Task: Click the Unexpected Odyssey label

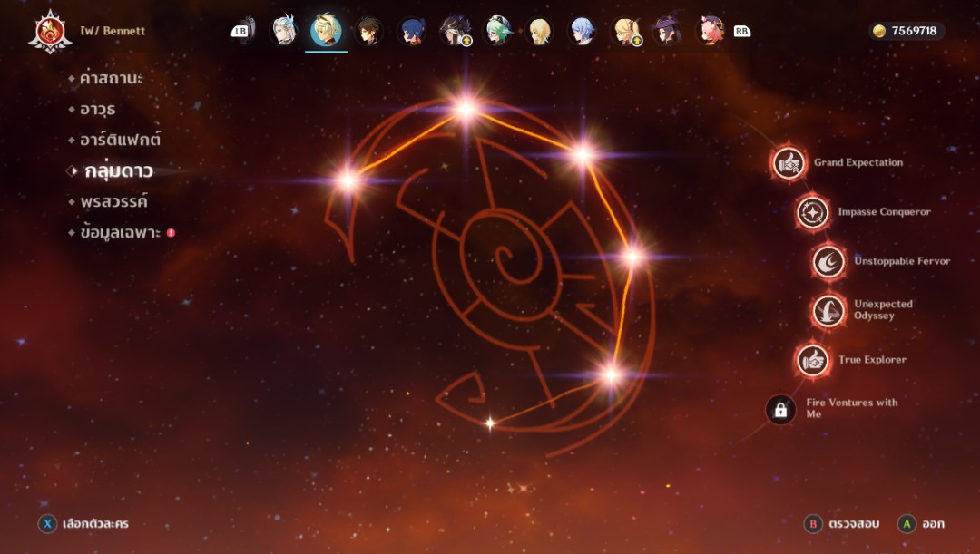Action: click(883, 309)
